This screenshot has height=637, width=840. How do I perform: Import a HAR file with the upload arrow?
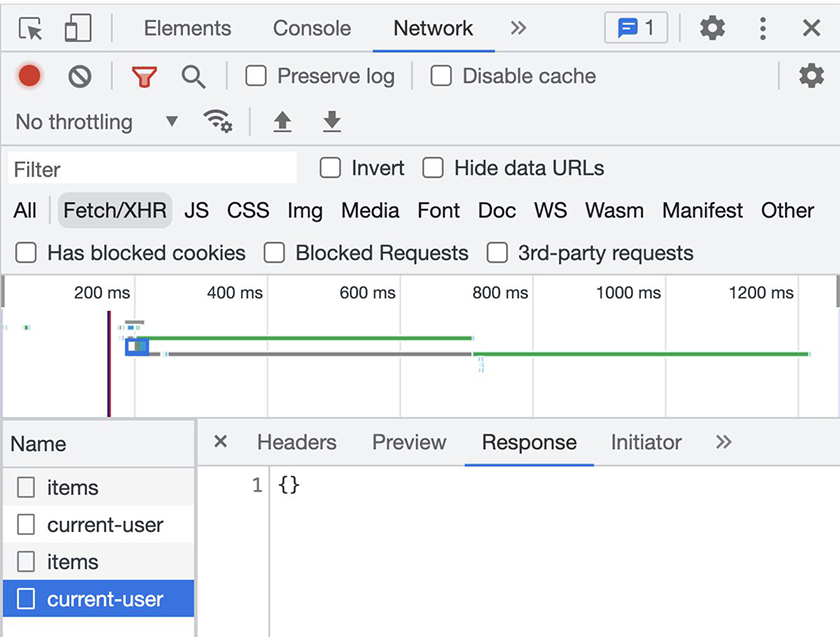tap(283, 122)
